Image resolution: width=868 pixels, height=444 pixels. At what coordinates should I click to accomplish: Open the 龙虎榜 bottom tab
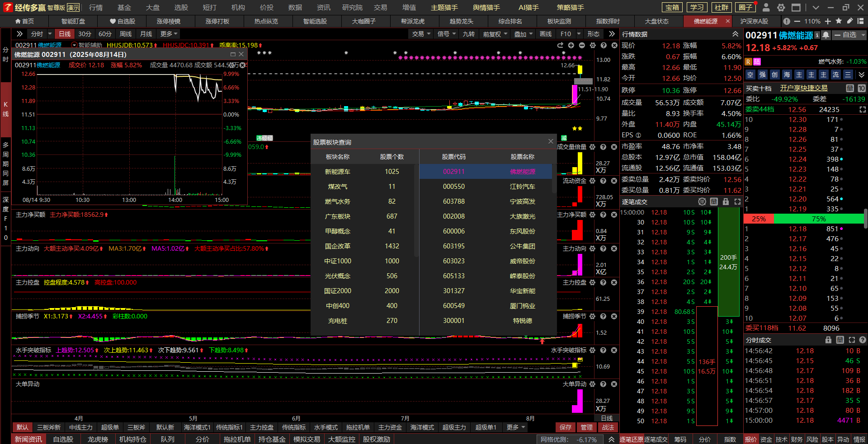tap(98, 439)
